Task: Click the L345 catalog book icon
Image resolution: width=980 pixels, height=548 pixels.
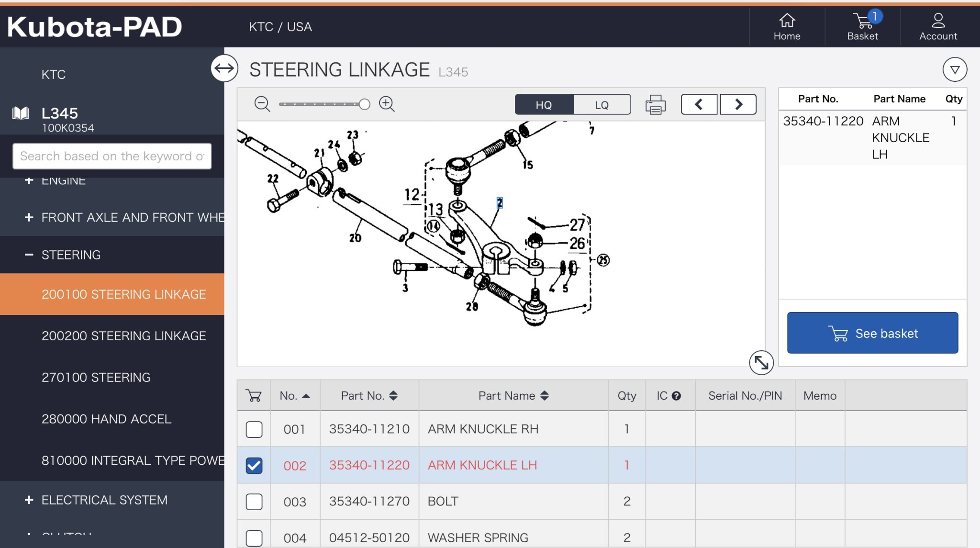Action: coord(21,113)
